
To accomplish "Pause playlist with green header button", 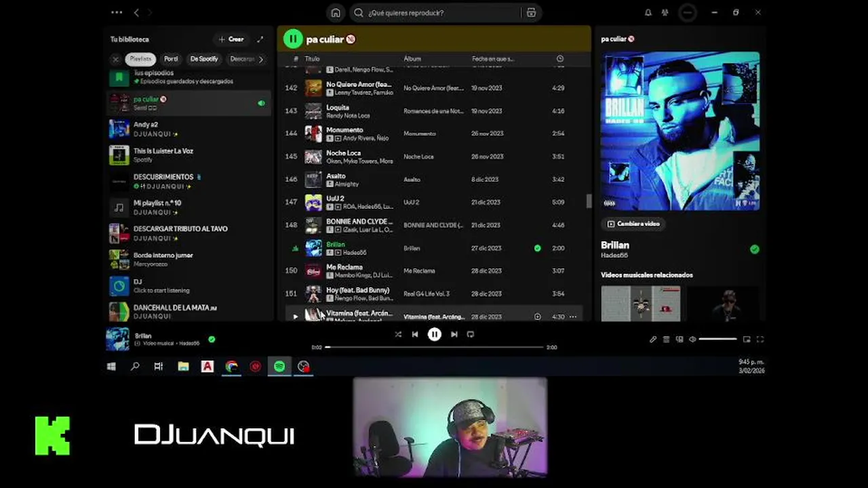I will [x=293, y=39].
